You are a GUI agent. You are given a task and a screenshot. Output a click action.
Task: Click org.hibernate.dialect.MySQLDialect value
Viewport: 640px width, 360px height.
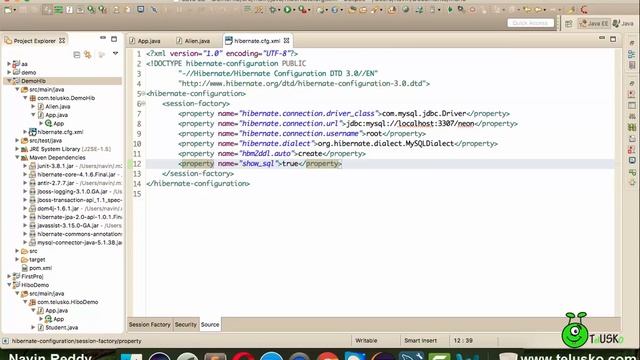(x=385, y=144)
